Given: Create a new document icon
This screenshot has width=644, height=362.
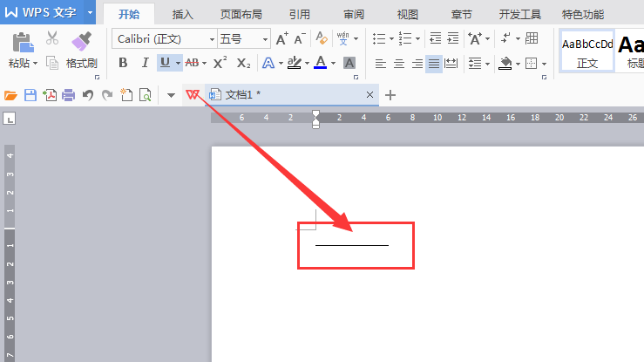Looking at the screenshot, I should point(126,95).
